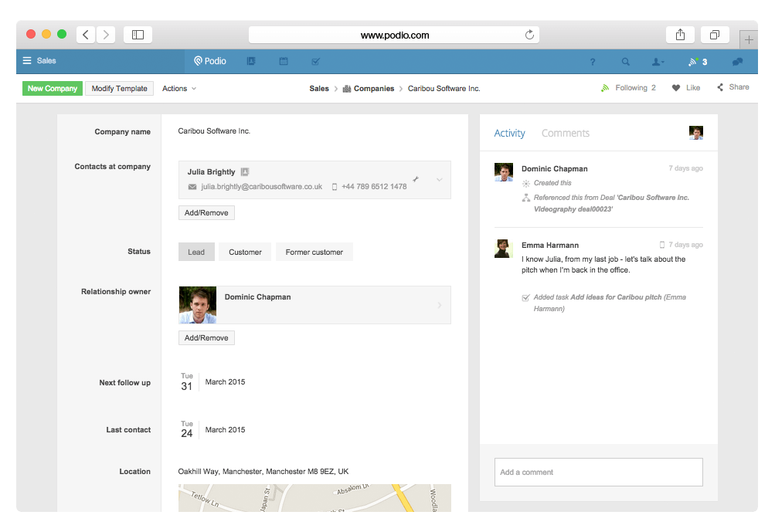Set status to Former customer
775x532 pixels.
tap(314, 252)
